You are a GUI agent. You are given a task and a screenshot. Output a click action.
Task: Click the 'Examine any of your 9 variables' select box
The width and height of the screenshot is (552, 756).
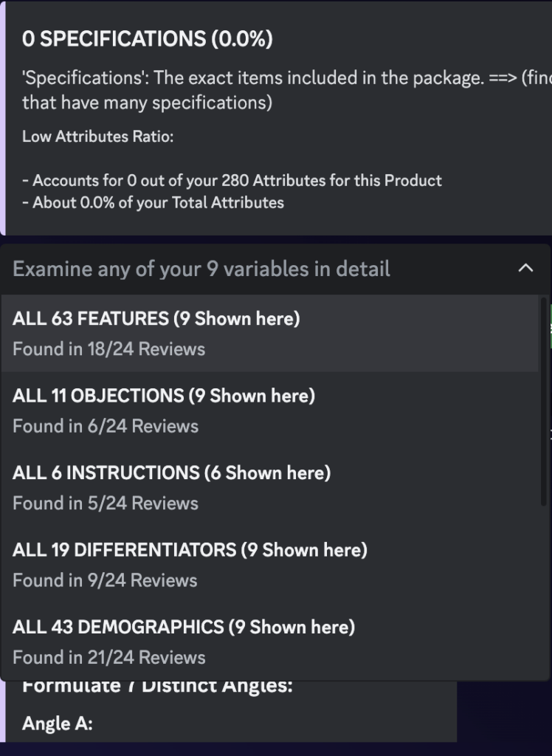pyautogui.click(x=276, y=269)
